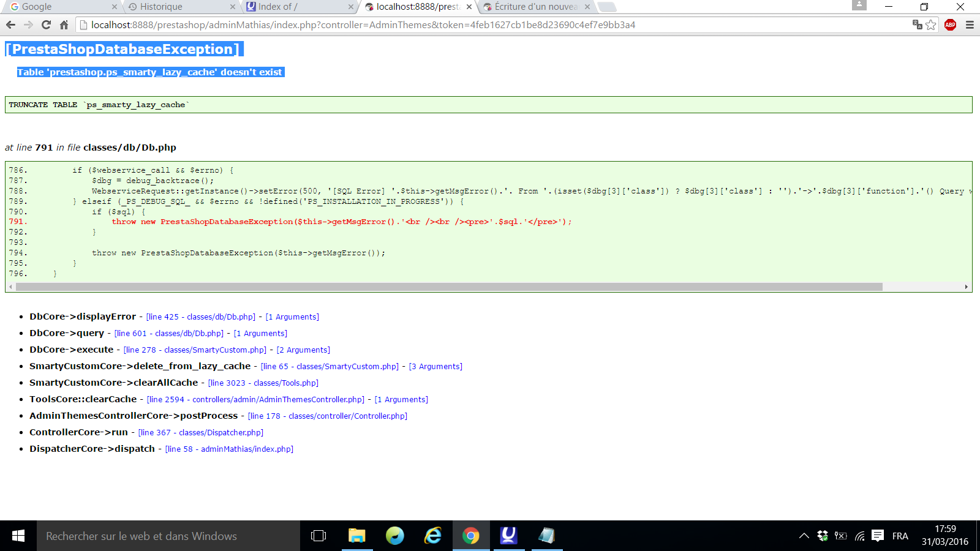Open line 367 classes/Dispatcher.php link
The width and height of the screenshot is (980, 551).
pos(201,433)
